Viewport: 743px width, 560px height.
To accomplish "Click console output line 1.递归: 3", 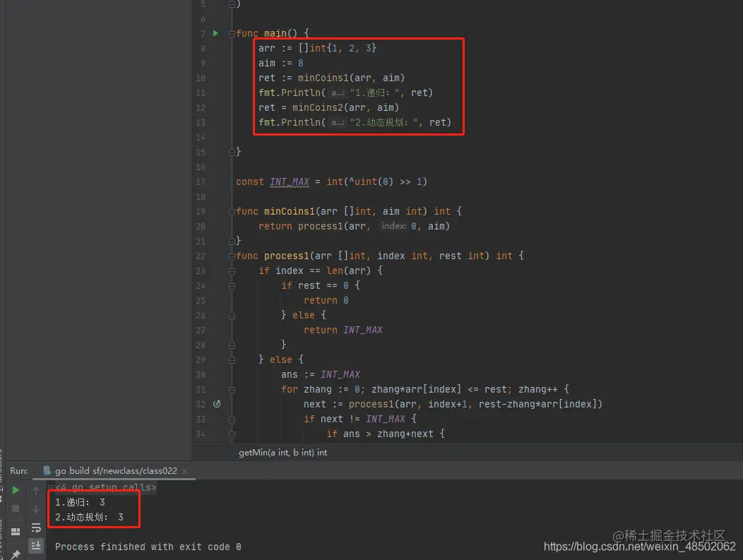I will point(80,502).
